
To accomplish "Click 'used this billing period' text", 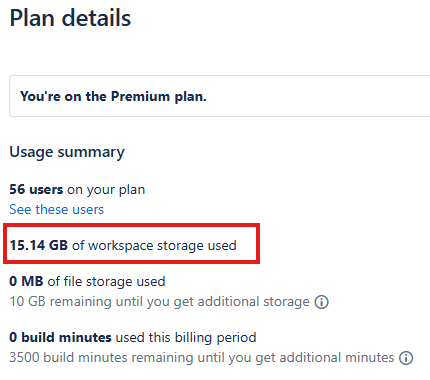I will coord(186,338).
